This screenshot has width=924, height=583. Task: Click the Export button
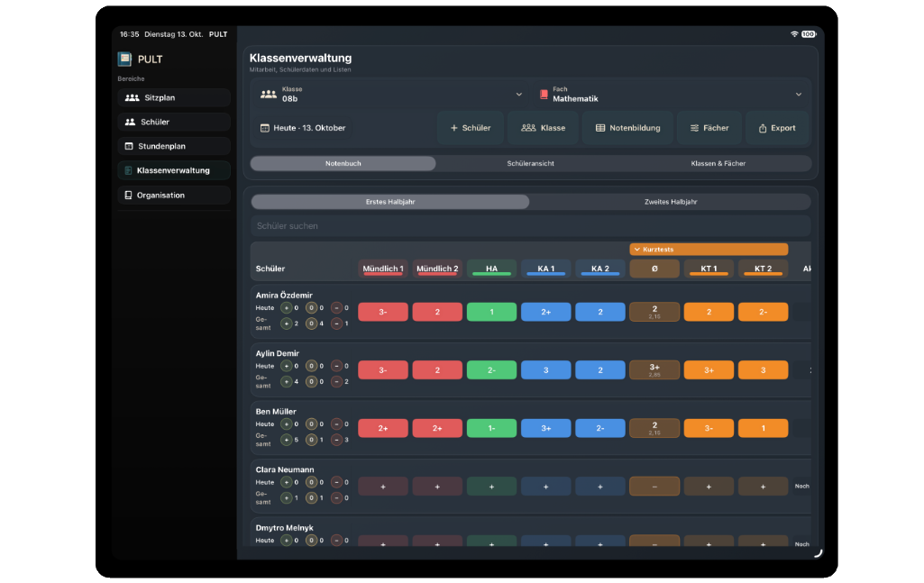pos(777,128)
